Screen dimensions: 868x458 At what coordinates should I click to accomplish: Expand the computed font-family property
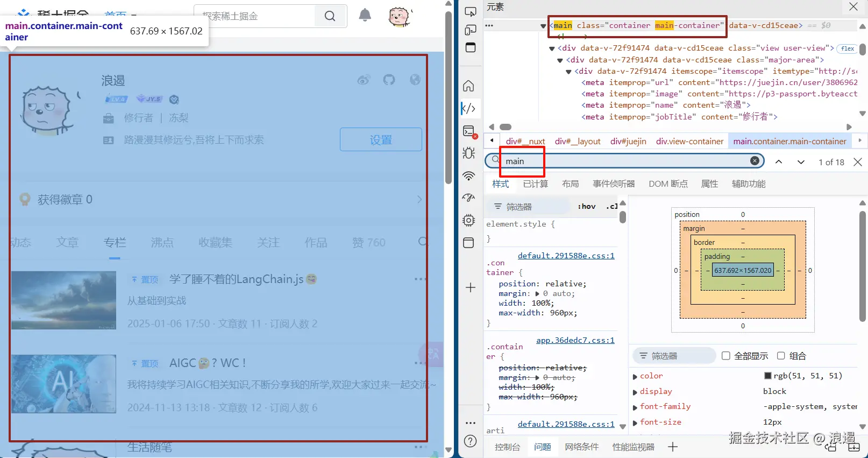tap(635, 407)
